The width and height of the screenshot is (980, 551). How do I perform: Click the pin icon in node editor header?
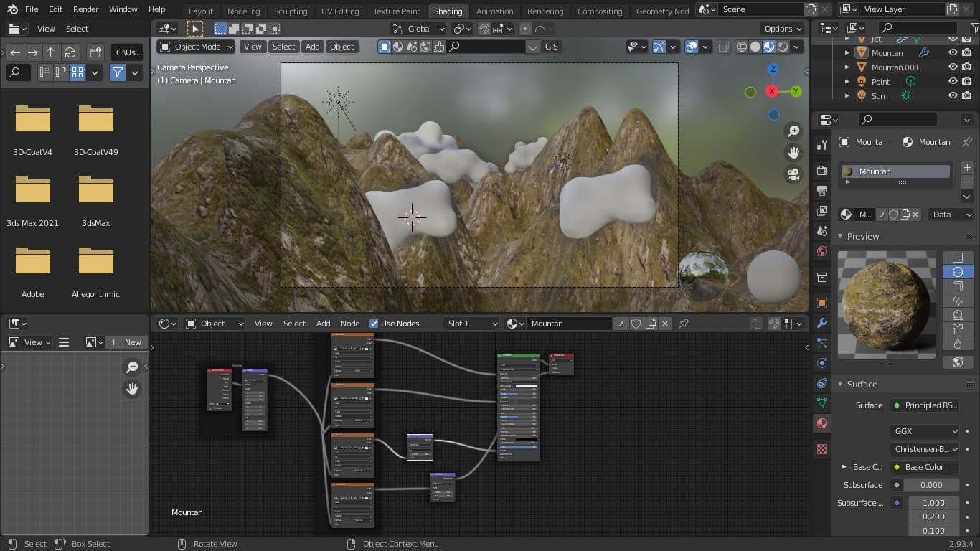684,324
